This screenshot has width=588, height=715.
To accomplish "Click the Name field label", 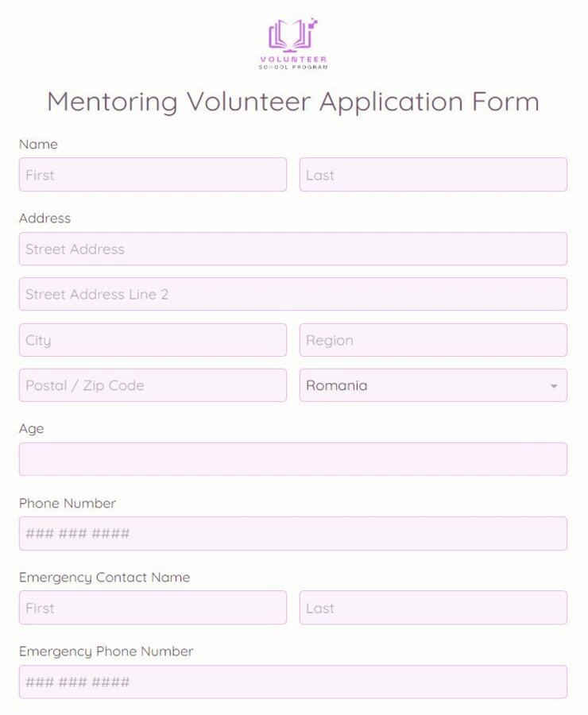I will click(x=38, y=145).
